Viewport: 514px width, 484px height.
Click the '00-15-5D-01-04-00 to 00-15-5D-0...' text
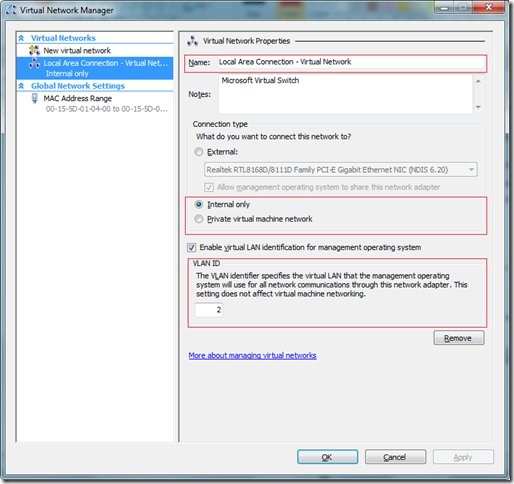click(107, 109)
